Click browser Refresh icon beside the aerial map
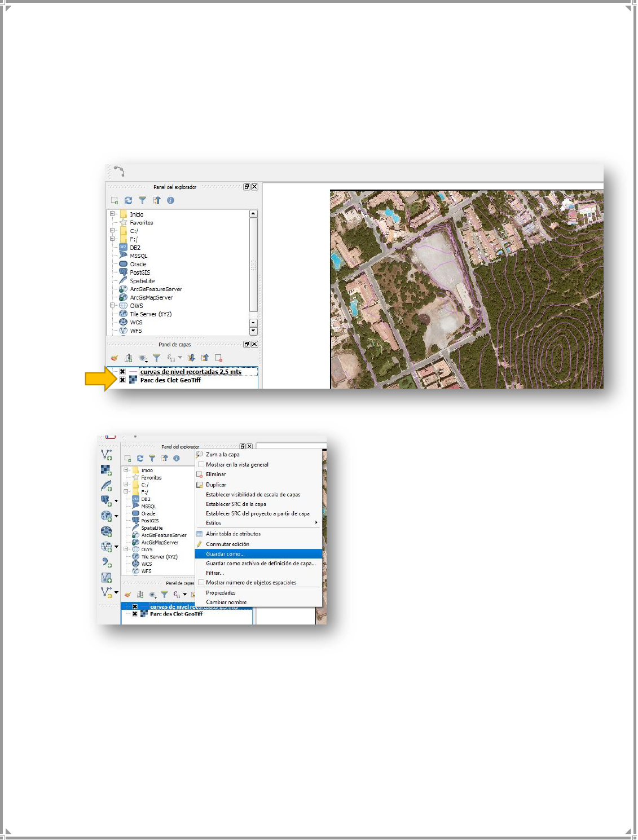The height and width of the screenshot is (840, 638). [x=128, y=200]
